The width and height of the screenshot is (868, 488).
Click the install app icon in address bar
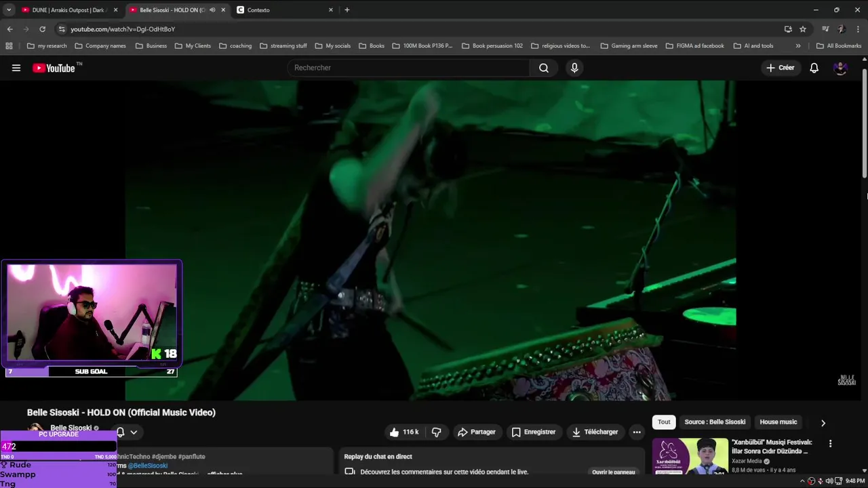pos(788,29)
